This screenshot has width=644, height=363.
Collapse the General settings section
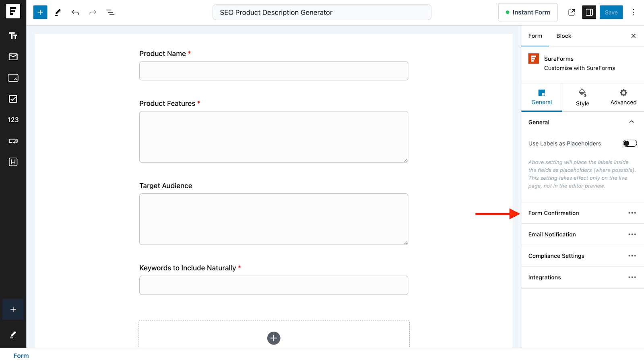point(632,122)
